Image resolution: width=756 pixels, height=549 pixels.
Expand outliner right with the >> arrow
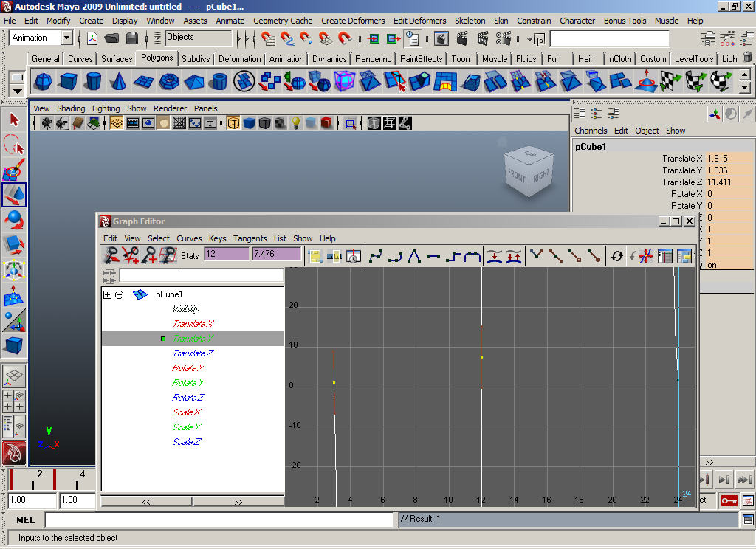(x=238, y=502)
